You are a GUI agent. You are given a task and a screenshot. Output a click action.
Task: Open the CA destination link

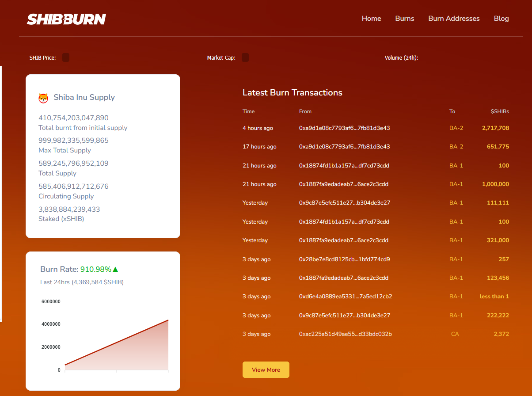(x=455, y=334)
